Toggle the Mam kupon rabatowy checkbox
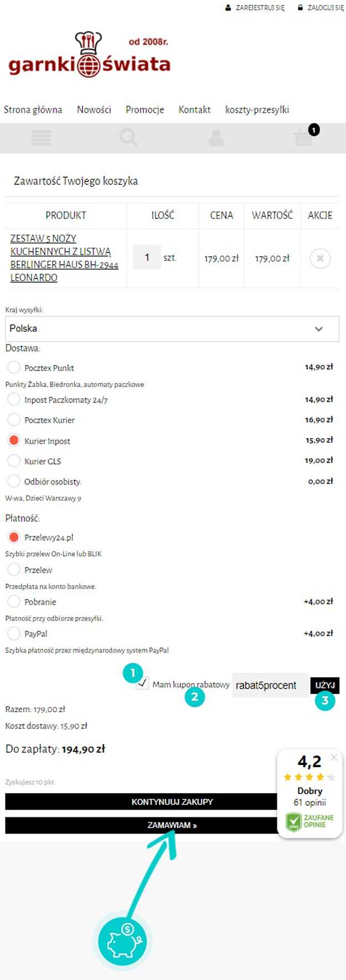Viewport: 346px width, 980px height. (x=142, y=684)
